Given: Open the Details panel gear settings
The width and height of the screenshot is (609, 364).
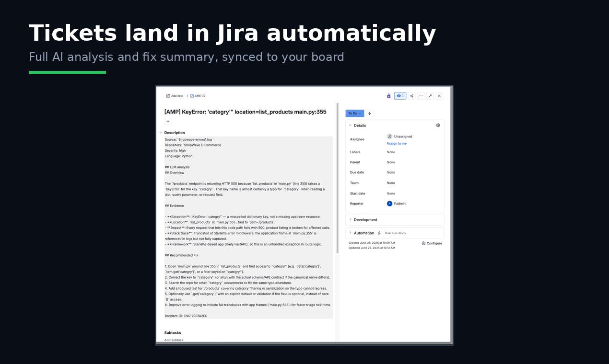Looking at the screenshot, I should point(438,125).
